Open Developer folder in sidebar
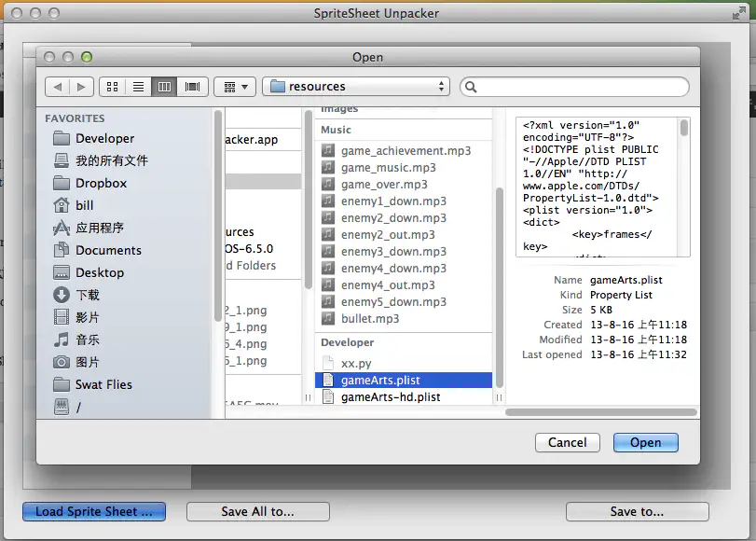Viewport: 756px width, 541px height. point(104,138)
